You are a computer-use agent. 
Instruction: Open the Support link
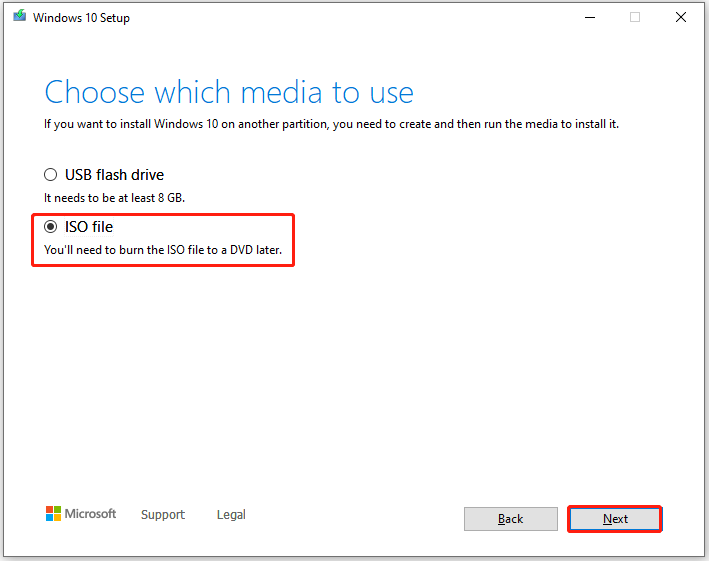click(x=163, y=515)
